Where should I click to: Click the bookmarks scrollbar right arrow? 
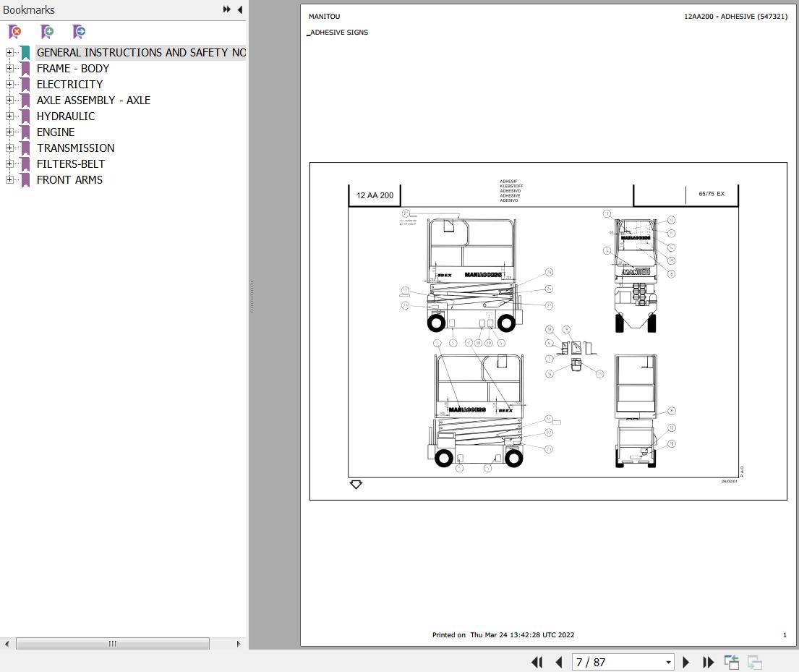[239, 644]
